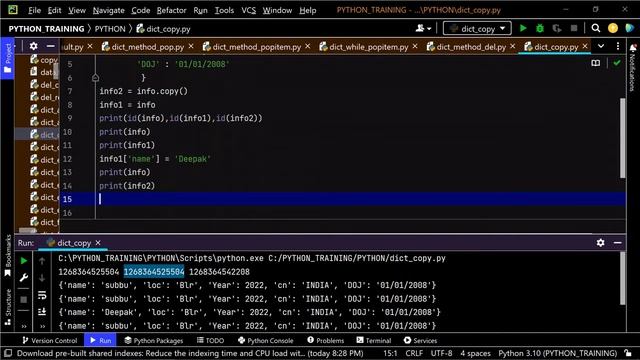Open the Navigate menu
Image resolution: width=640 pixels, height=360 pixels.
[x=108, y=10]
